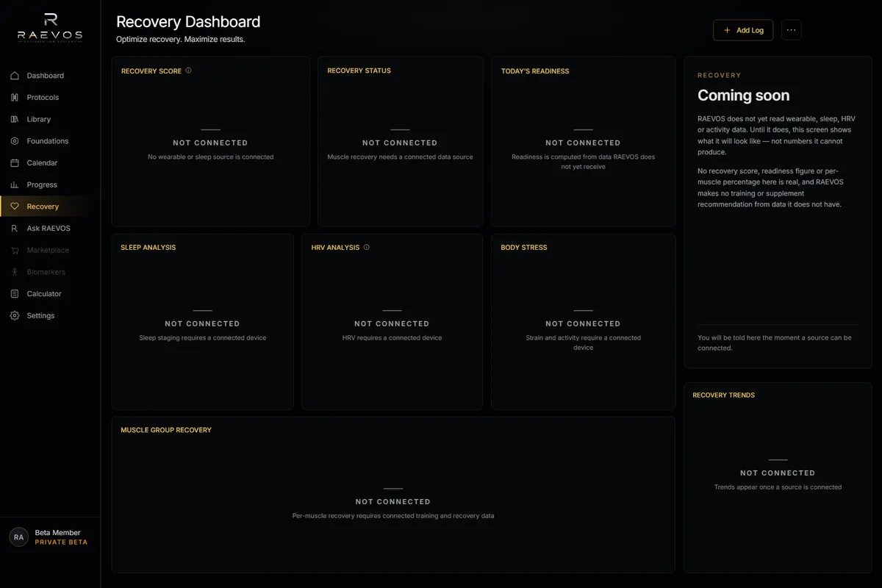
Task: Click the Beta Member profile name
Action: (x=58, y=533)
